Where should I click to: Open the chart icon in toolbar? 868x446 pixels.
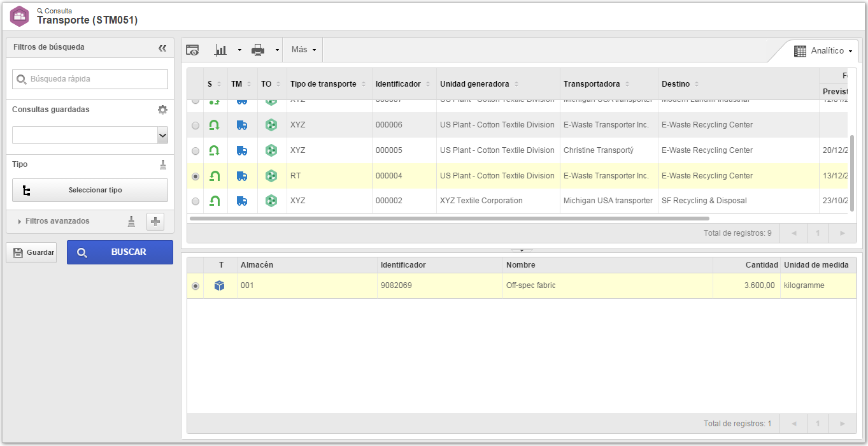(221, 50)
